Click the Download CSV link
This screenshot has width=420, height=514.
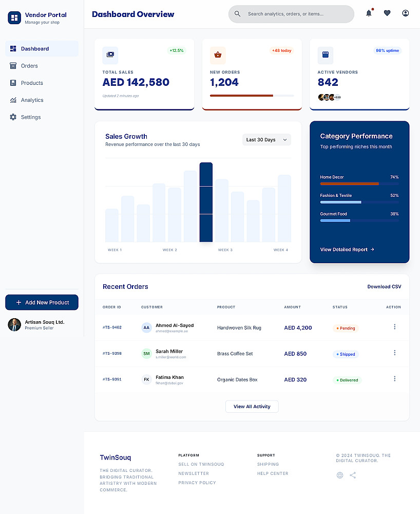(384, 286)
